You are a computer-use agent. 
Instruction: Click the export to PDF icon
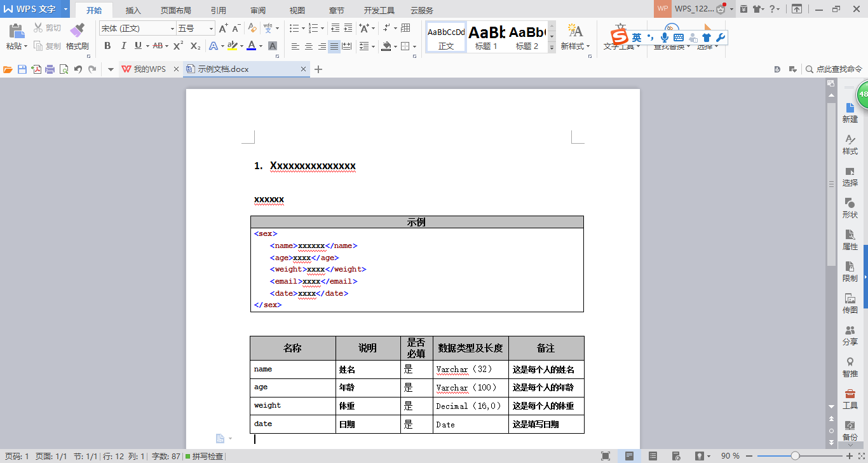36,69
